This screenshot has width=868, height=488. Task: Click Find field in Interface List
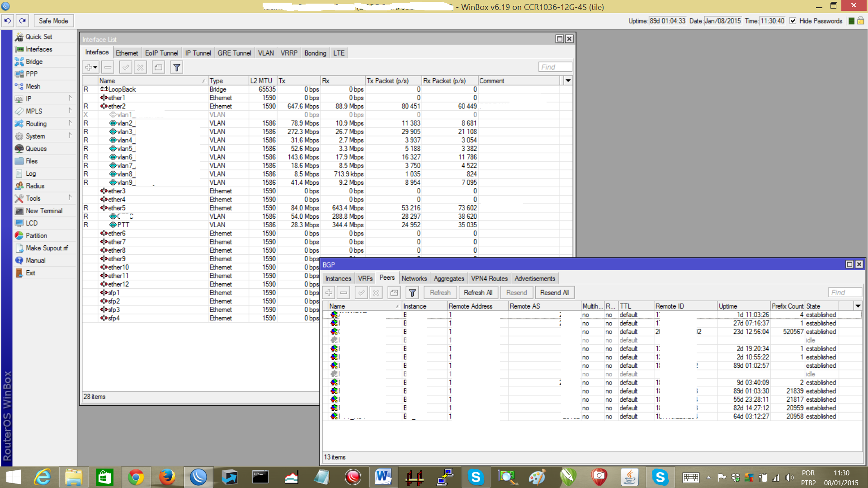(x=555, y=67)
